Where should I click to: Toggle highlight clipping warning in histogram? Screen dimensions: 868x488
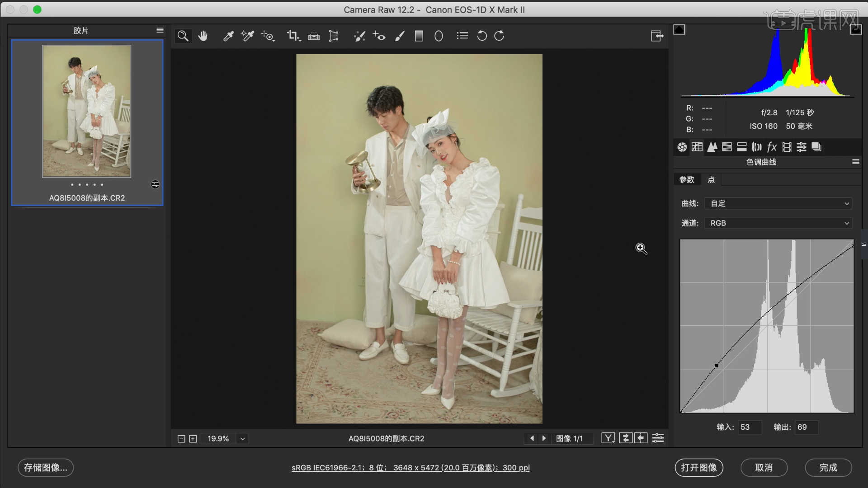click(855, 30)
